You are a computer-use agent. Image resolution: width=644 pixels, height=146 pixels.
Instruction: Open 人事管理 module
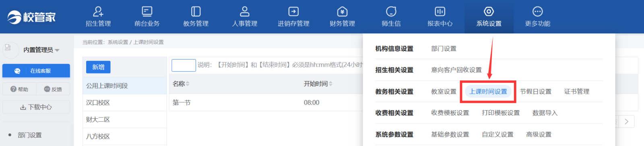(245, 16)
